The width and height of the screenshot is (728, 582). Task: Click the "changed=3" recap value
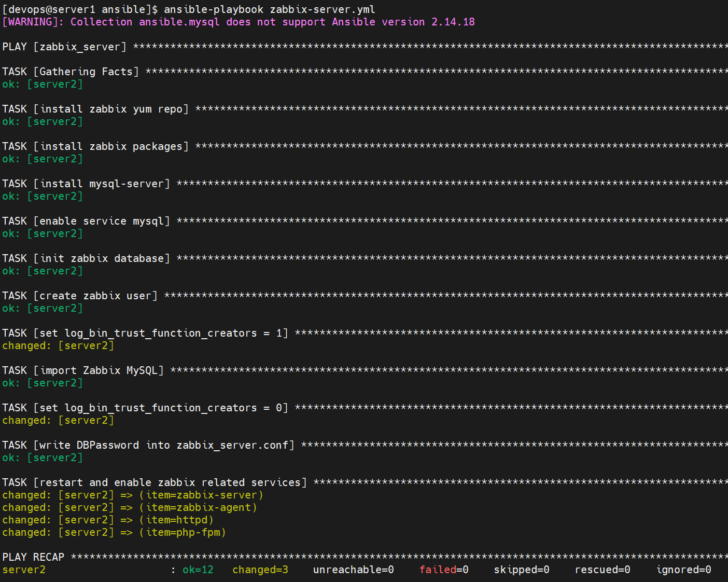pos(260,570)
